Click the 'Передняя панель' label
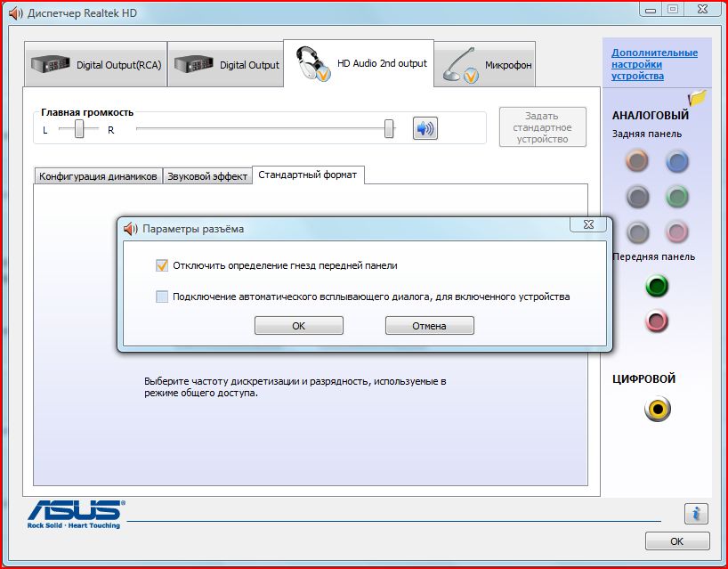 [x=654, y=256]
